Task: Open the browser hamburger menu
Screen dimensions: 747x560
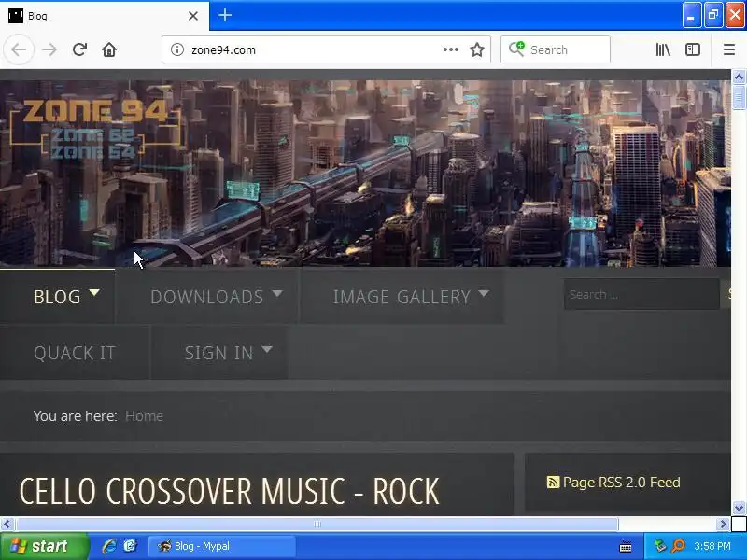Action: [729, 49]
